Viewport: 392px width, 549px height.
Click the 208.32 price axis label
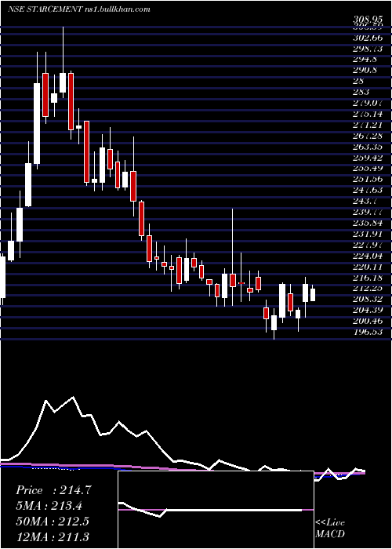[368, 299]
